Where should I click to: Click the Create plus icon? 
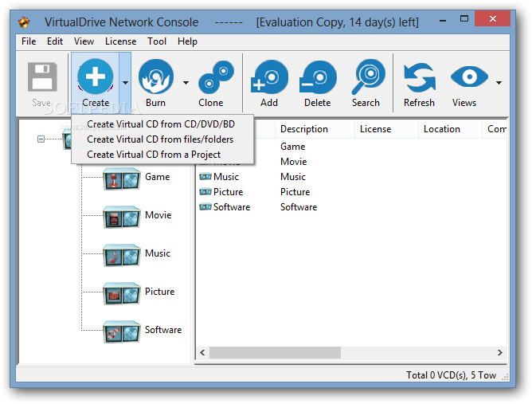pos(96,76)
